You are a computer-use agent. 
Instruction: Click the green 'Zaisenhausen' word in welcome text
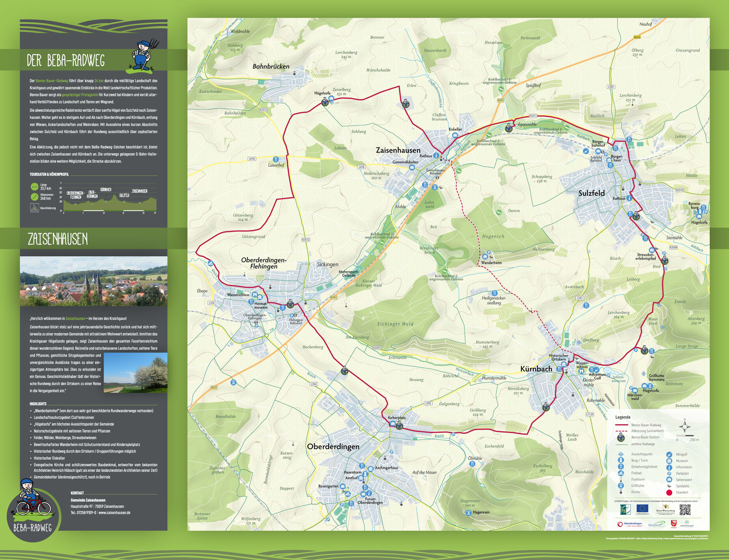75,318
